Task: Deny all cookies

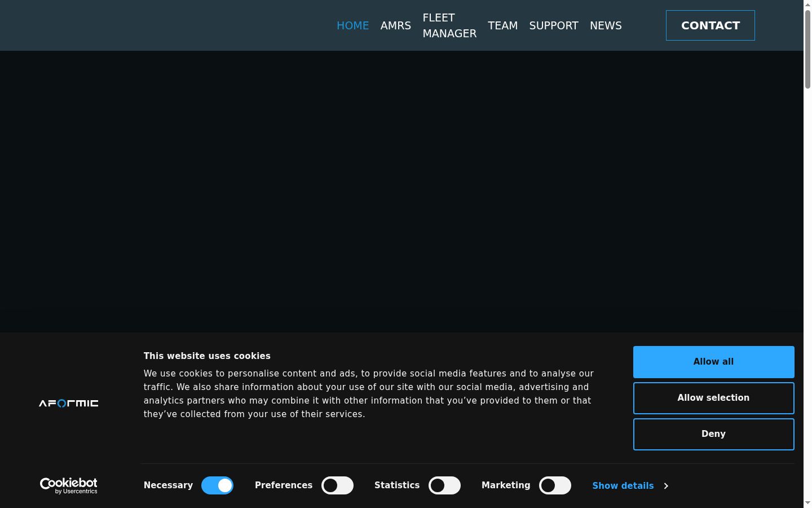Action: pos(713,434)
